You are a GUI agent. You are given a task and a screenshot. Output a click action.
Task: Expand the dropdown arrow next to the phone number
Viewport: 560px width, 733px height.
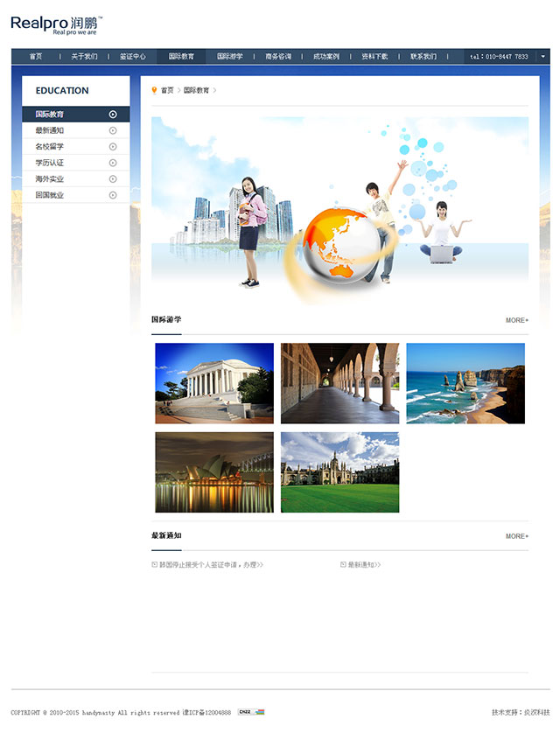[542, 56]
